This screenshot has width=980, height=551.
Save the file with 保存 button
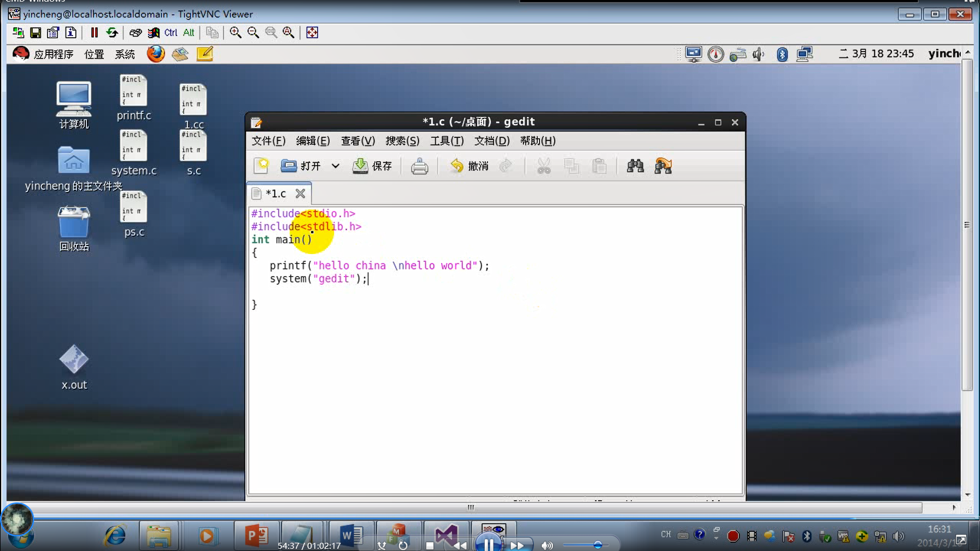coord(372,166)
